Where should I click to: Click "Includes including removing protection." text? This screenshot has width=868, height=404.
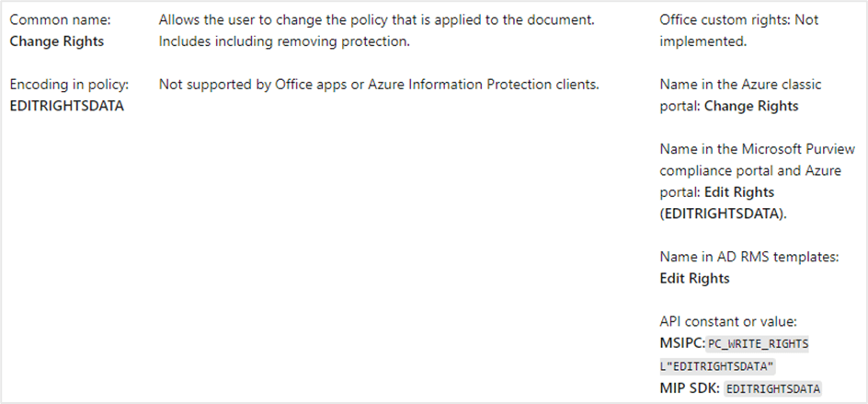tap(284, 41)
